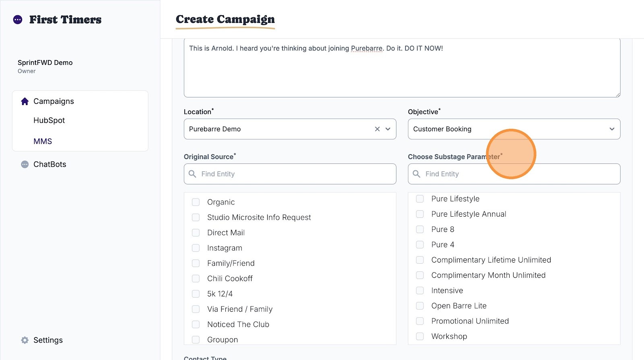Go to the MMS section

(x=43, y=141)
